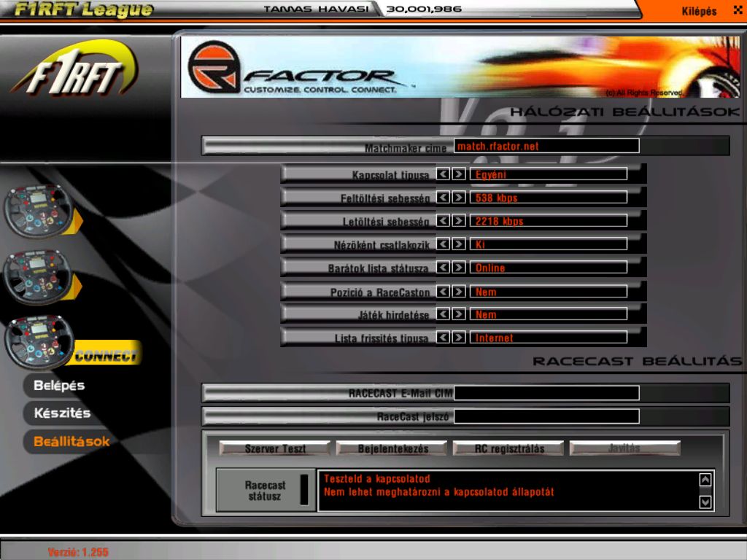The width and height of the screenshot is (747, 560).
Task: Toggle Játék hirdetése with the left arrow
Action: [443, 314]
